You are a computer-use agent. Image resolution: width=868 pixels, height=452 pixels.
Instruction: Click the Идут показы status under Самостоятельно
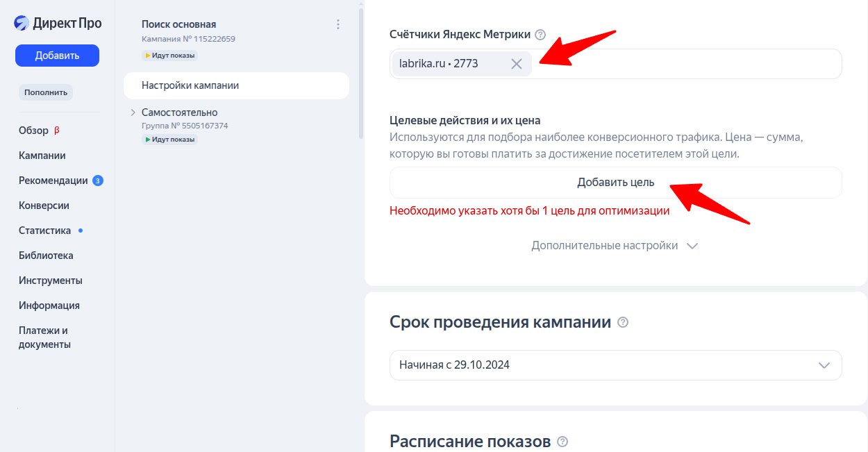[x=169, y=140]
